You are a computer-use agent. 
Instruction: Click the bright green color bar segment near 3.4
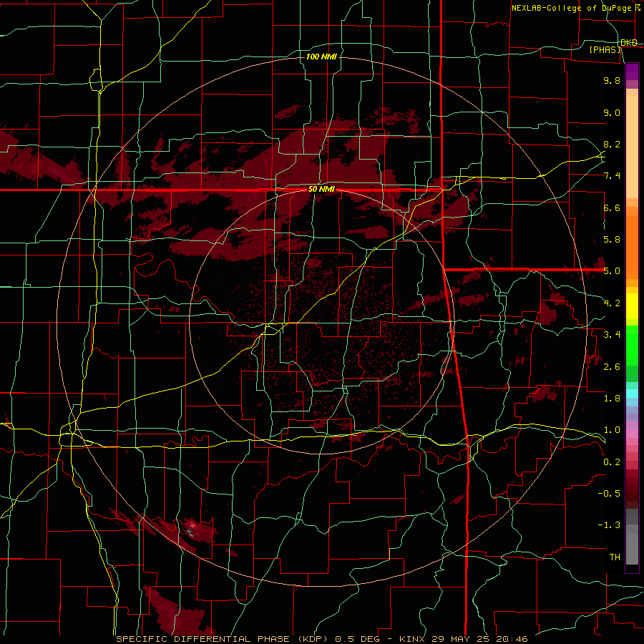click(x=632, y=345)
